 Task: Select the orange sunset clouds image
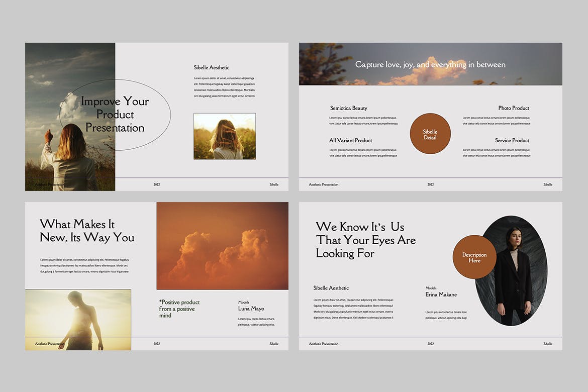tap(222, 246)
